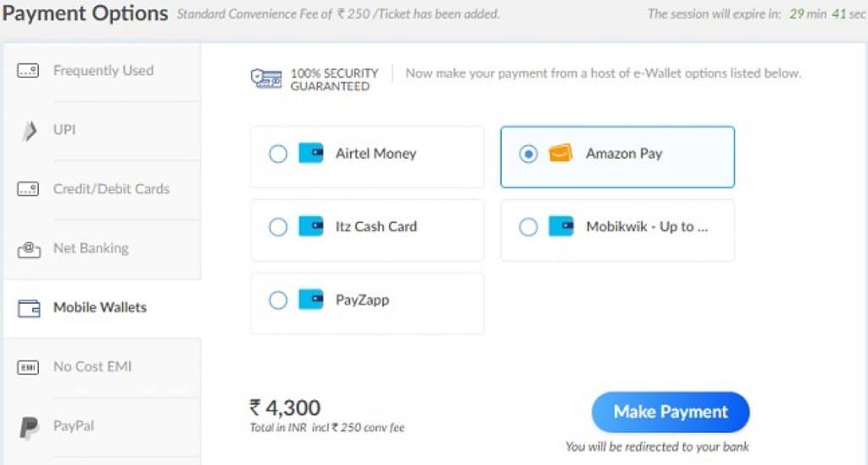The image size is (868, 465).
Task: Click the Frequently Used card icon
Action: coord(28,71)
